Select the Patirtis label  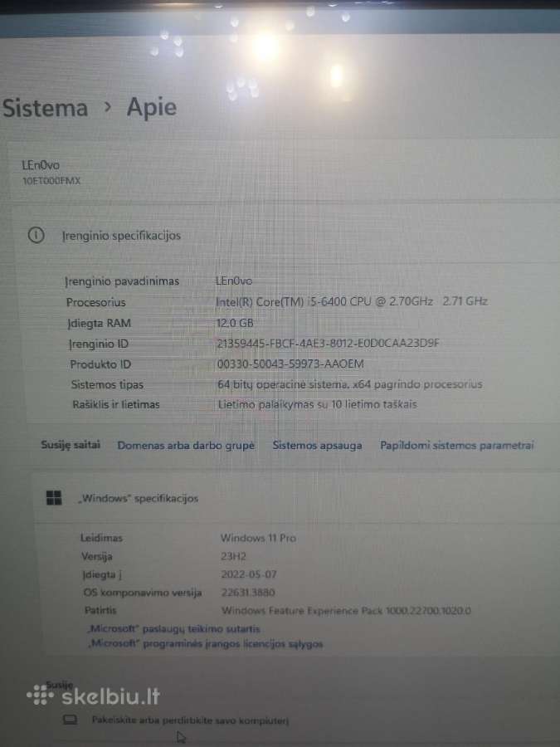pyautogui.click(x=100, y=610)
